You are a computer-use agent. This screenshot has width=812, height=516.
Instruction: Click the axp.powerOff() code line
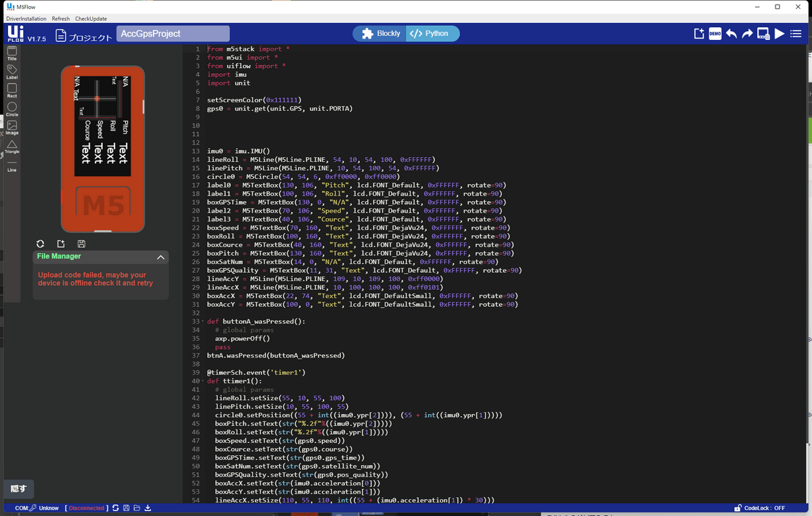coord(242,339)
